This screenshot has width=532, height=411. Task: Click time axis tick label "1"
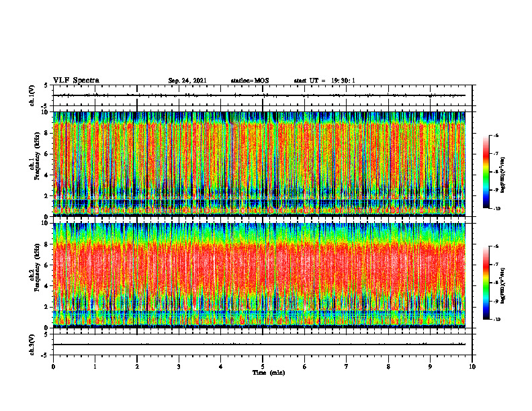(x=95, y=367)
